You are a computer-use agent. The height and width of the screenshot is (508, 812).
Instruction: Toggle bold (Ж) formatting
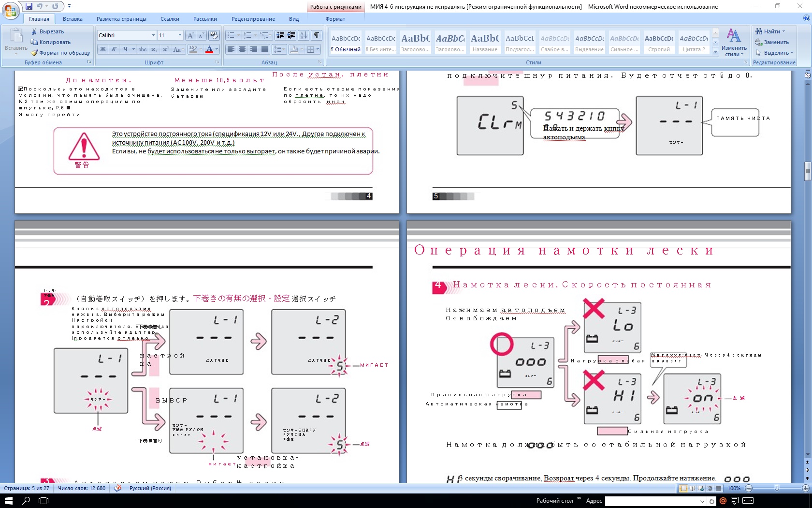(103, 49)
